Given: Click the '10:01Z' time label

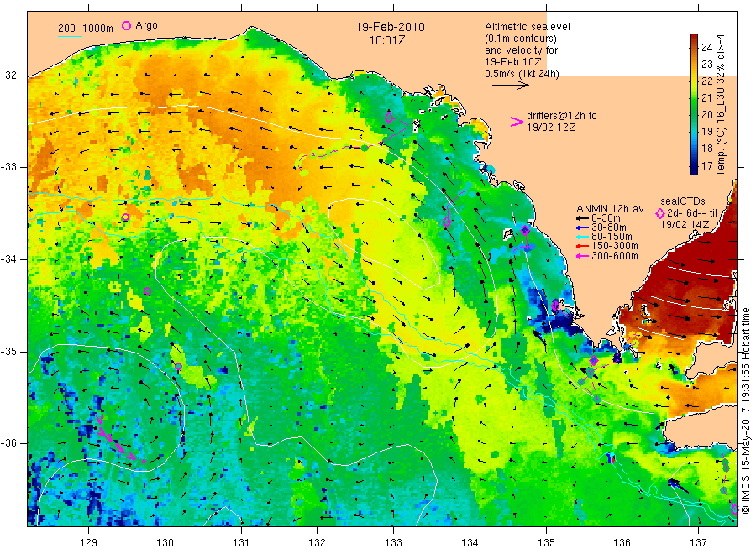Looking at the screenshot, I should coord(387,41).
